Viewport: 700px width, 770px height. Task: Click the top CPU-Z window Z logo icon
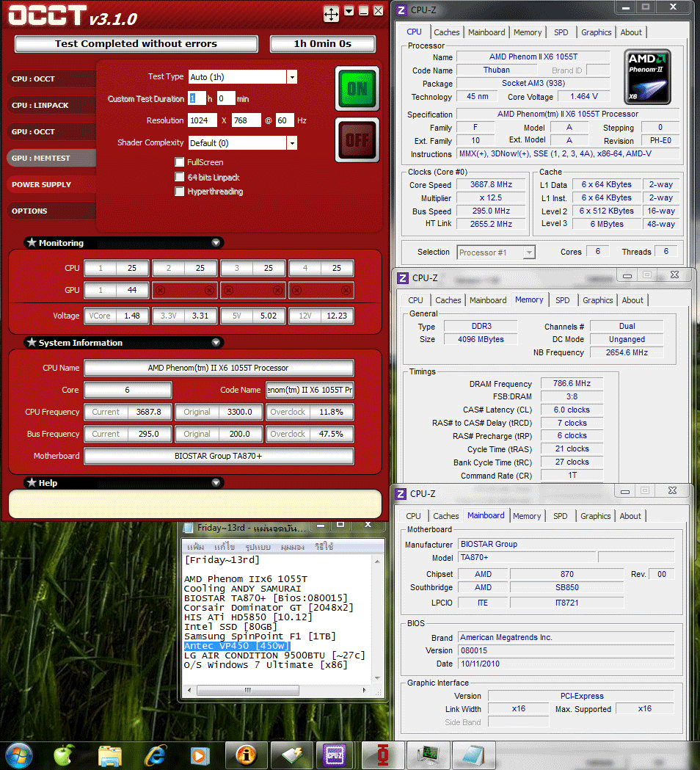point(401,10)
